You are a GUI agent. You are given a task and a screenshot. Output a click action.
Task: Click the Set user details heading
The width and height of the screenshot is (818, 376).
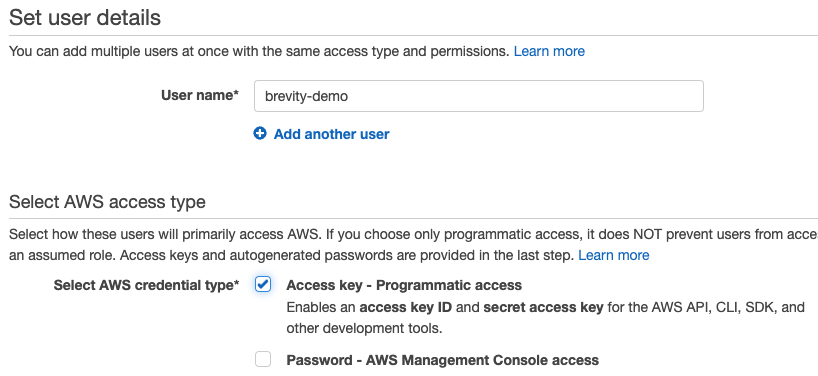[85, 18]
